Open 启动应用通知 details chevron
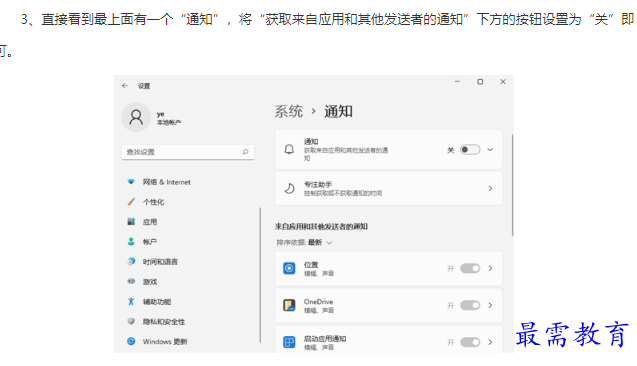Image resolution: width=637 pixels, height=366 pixels. tap(490, 342)
